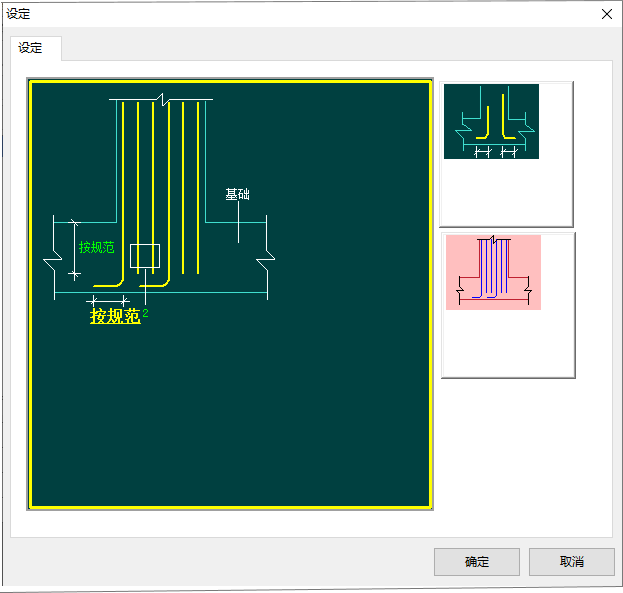Switch to the 设定 tab
Image resolution: width=623 pixels, height=593 pixels.
[x=31, y=48]
